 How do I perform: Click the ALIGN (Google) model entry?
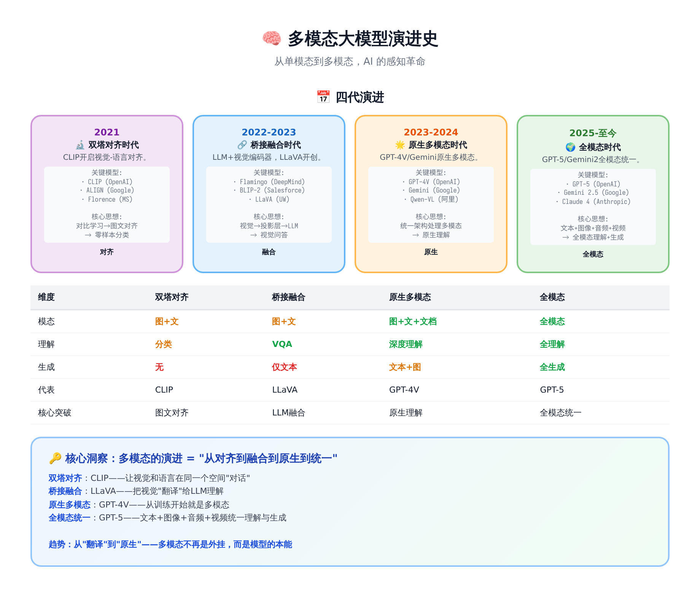(x=107, y=190)
